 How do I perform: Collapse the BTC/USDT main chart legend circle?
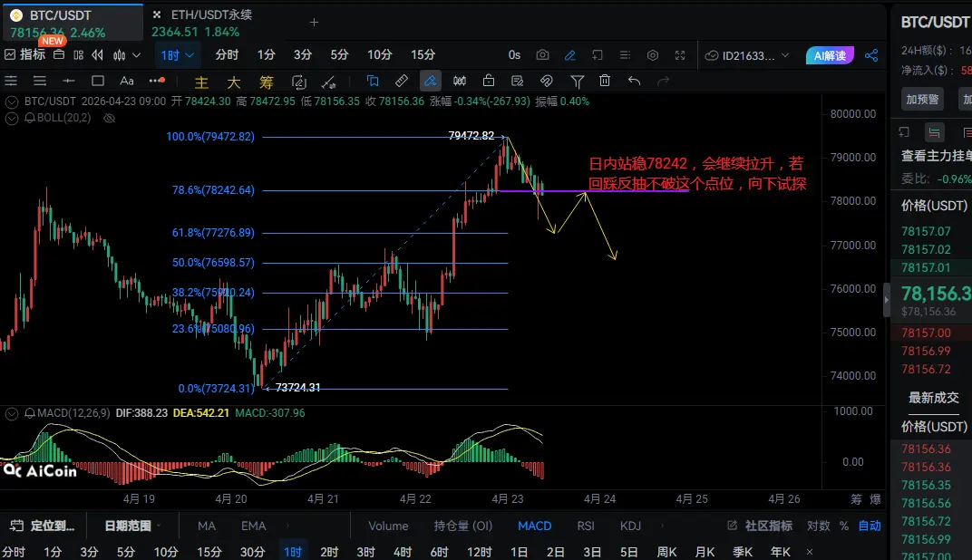pos(12,101)
